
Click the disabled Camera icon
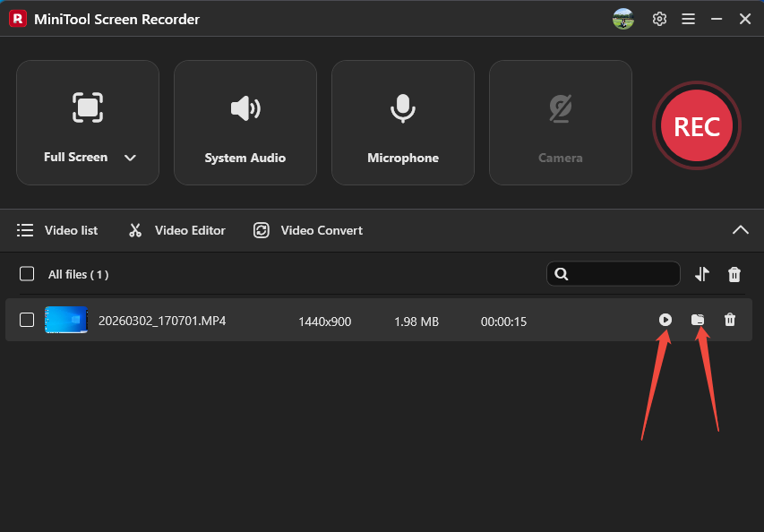(560, 108)
